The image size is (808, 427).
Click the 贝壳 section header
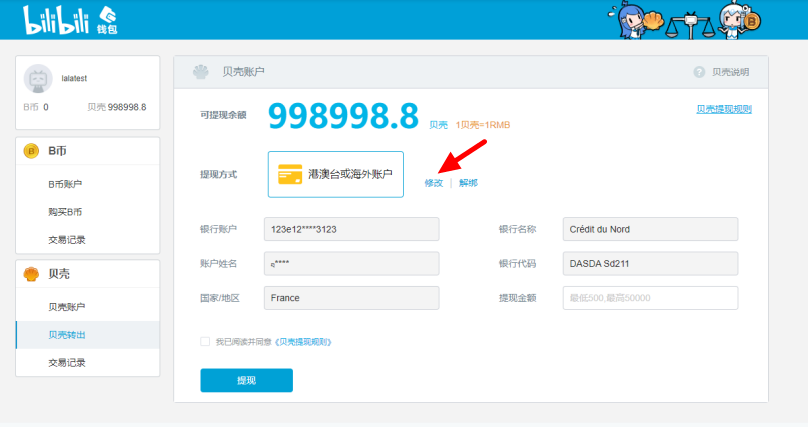click(88, 274)
